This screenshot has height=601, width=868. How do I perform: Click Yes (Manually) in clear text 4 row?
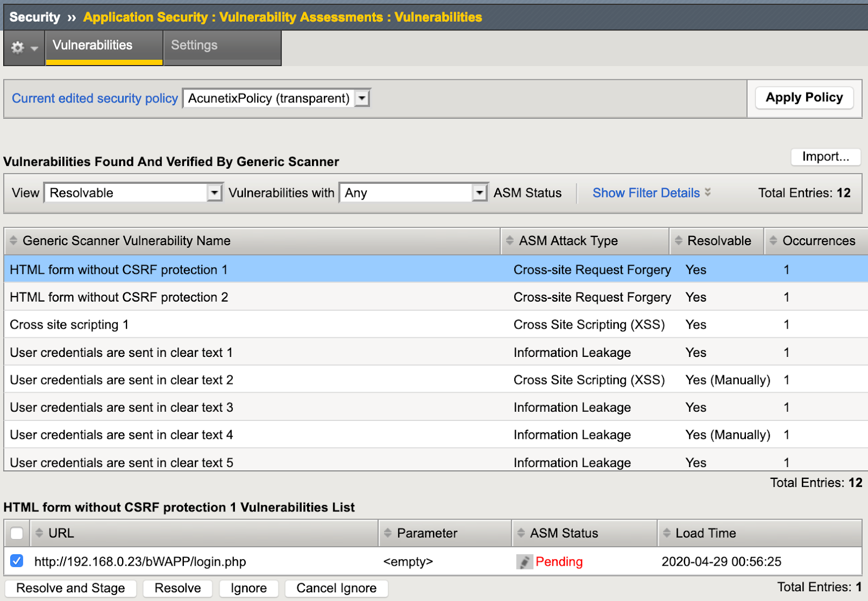tap(727, 435)
